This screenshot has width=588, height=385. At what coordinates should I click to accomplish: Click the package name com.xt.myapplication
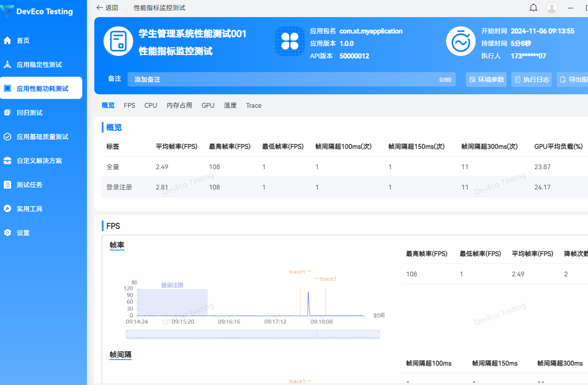pyautogui.click(x=371, y=31)
